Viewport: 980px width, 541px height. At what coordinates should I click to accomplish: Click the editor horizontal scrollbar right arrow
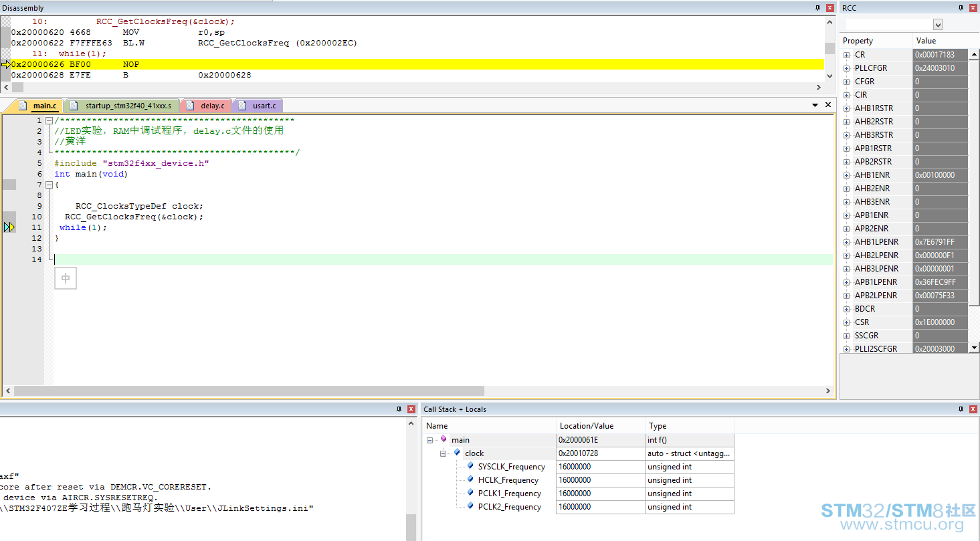pos(829,391)
